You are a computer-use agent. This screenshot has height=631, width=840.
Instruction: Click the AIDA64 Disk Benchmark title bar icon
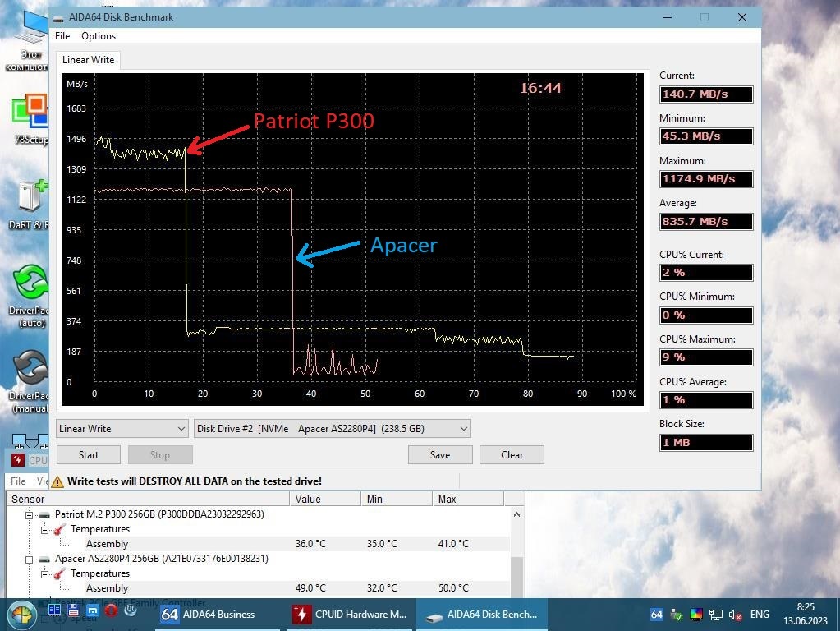coord(58,18)
